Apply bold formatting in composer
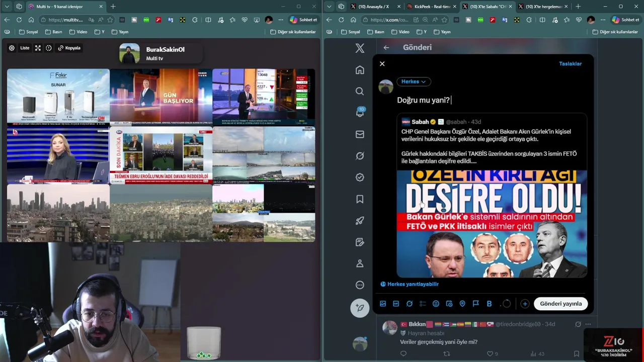The image size is (644, 362). tap(489, 304)
